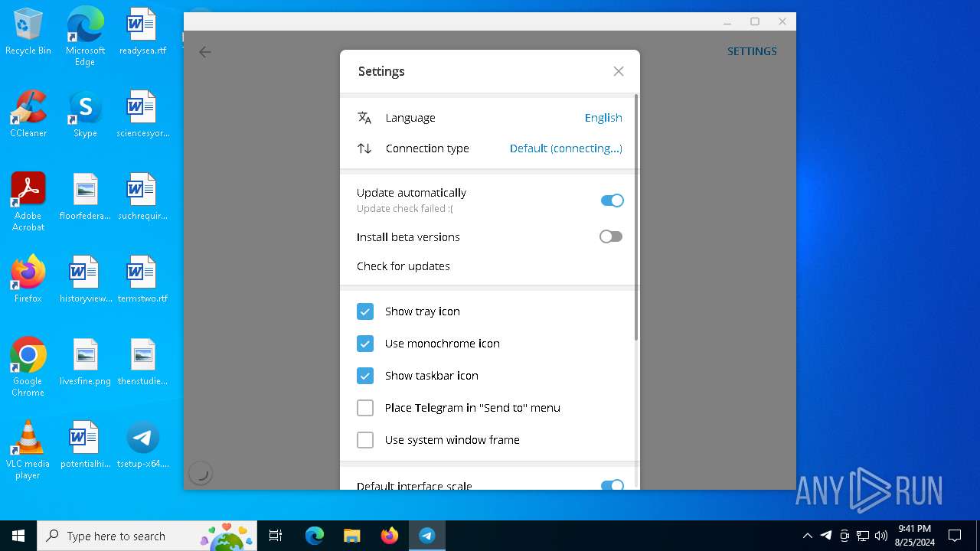Image resolution: width=980 pixels, height=551 pixels.
Task: Show hidden tray icons chevron
Action: click(808, 536)
